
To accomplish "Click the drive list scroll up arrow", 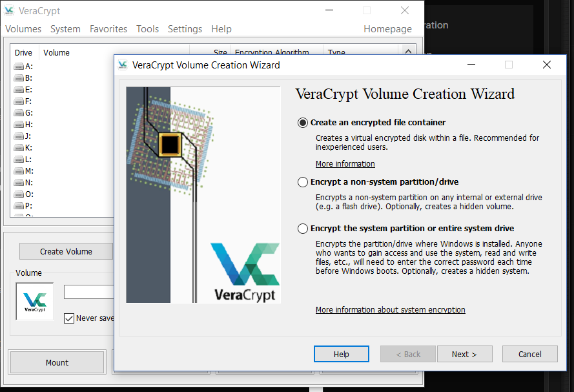I will click(x=408, y=52).
